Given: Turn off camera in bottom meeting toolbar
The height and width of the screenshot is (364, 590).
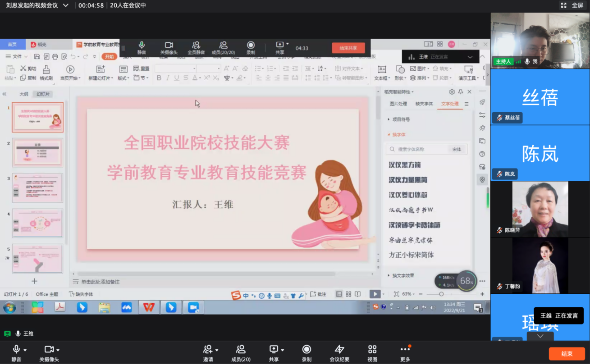Looking at the screenshot, I should [x=49, y=352].
